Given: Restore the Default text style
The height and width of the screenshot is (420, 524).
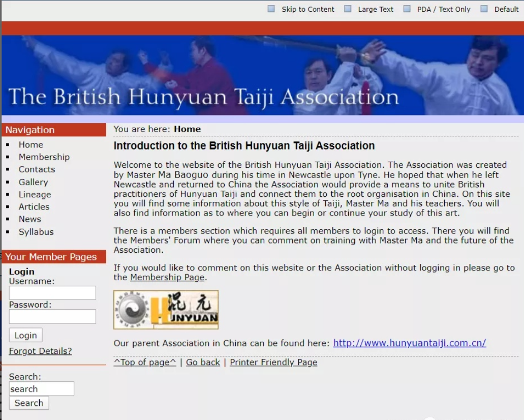Looking at the screenshot, I should [x=506, y=9].
